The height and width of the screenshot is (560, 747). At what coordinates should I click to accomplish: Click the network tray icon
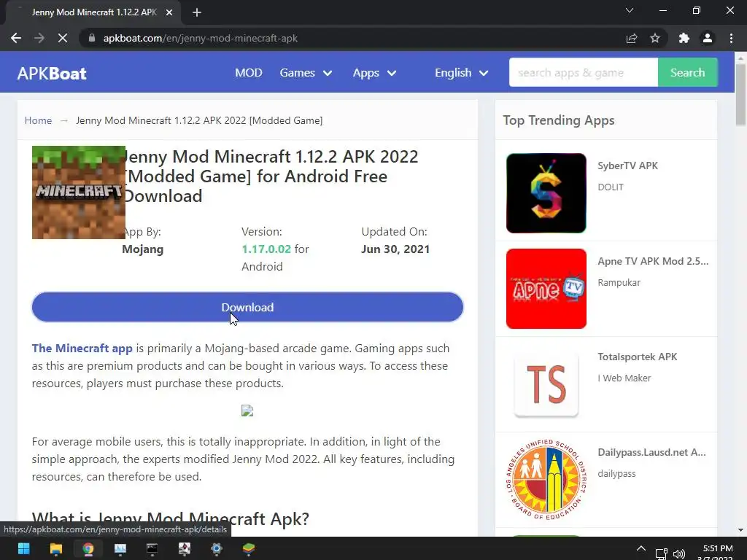[661, 553]
